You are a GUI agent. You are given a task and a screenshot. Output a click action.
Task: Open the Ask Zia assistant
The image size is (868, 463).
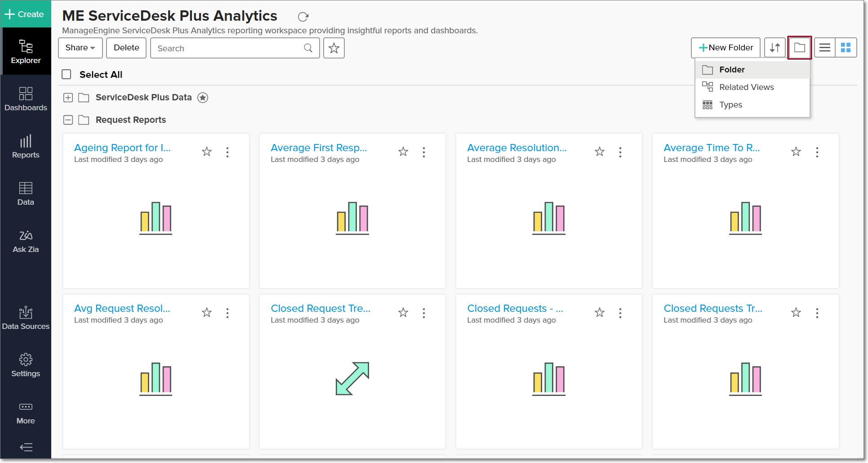coord(26,242)
